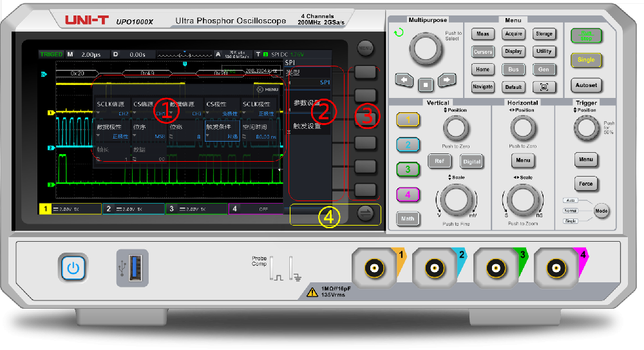Image resolution: width=644 pixels, height=350 pixels.
Task: Open the CS极性 polarity dropdown
Action: (222, 108)
